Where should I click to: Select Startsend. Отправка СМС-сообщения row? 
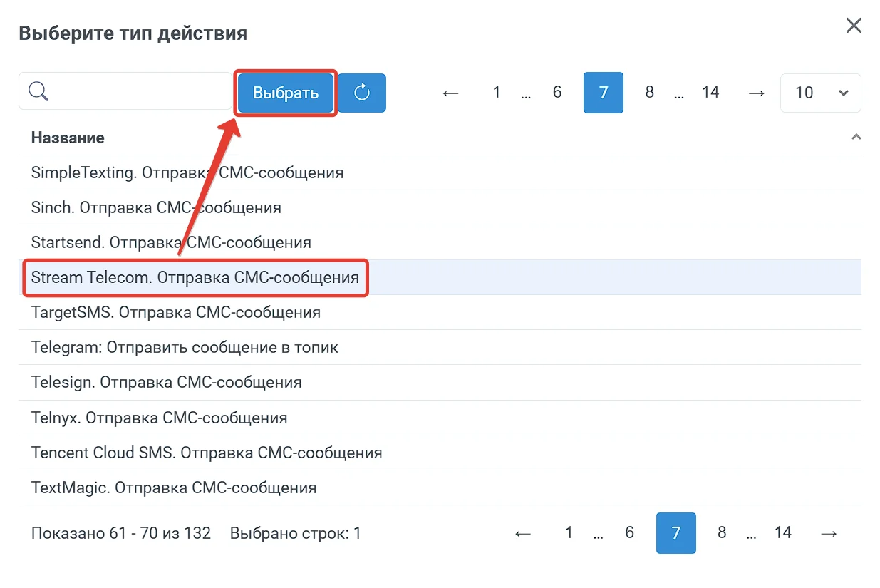click(x=440, y=242)
